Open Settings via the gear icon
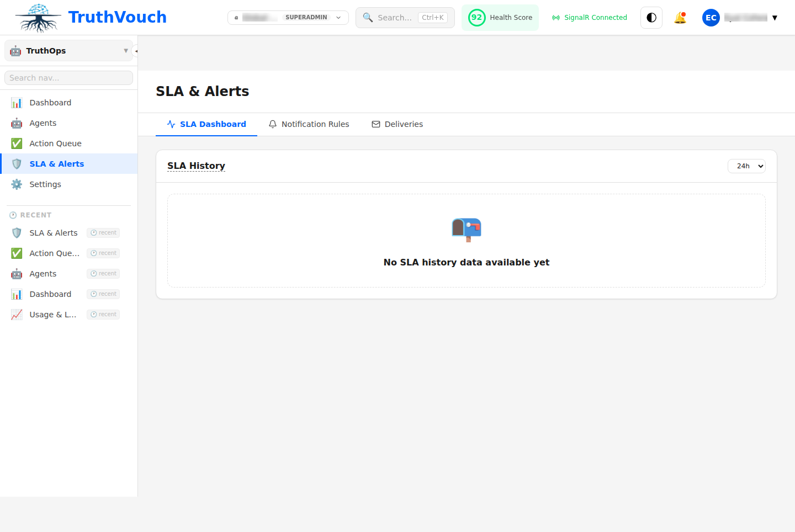The height and width of the screenshot is (532, 795). click(x=17, y=184)
